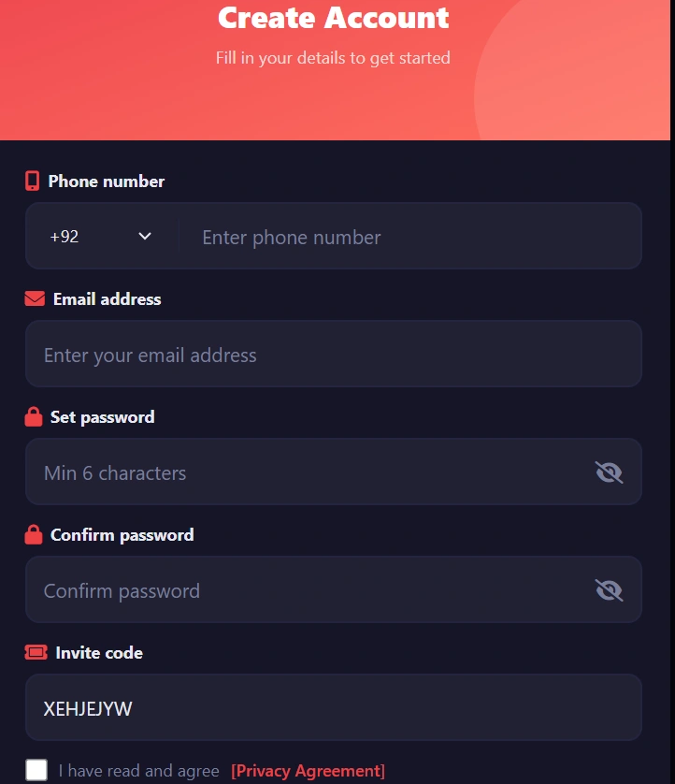Click the envelope icon beside Email address
675x784 pixels.
point(35,299)
